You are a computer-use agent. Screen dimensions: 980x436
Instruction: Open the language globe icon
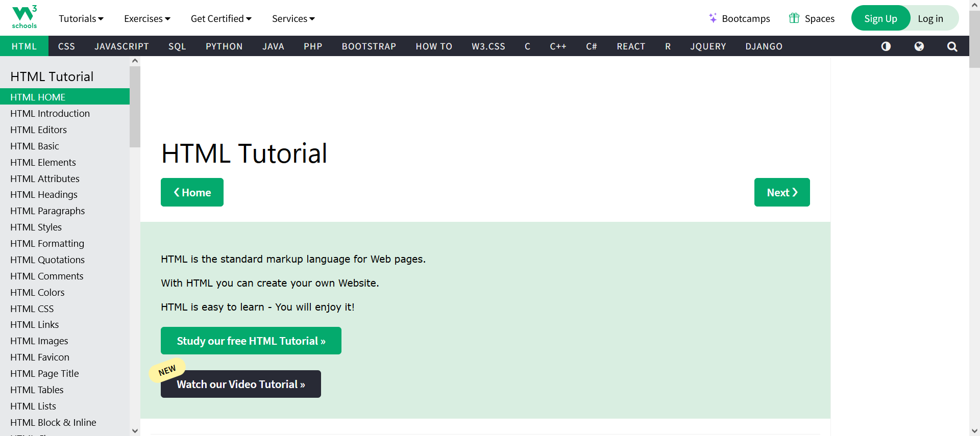(x=919, y=46)
